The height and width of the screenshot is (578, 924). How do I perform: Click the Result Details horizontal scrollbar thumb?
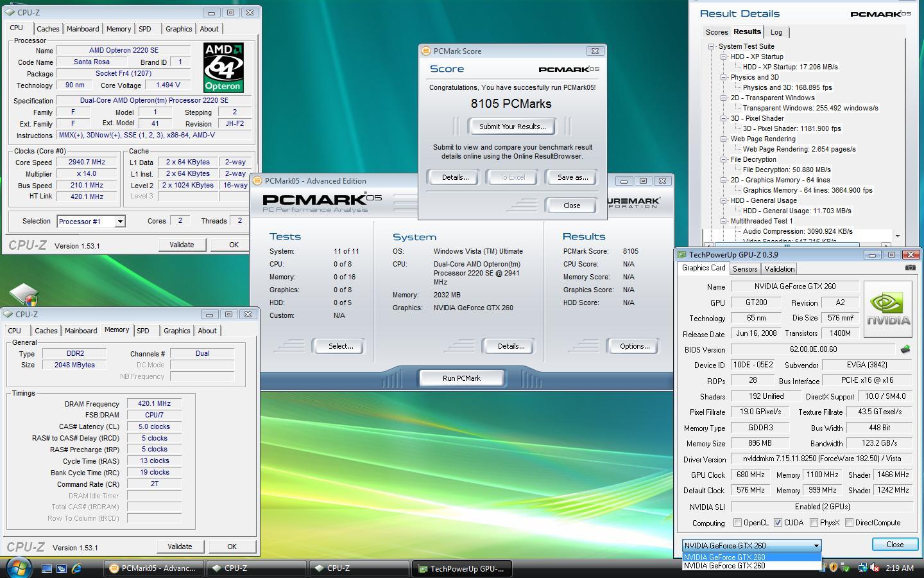pyautogui.click(x=787, y=245)
